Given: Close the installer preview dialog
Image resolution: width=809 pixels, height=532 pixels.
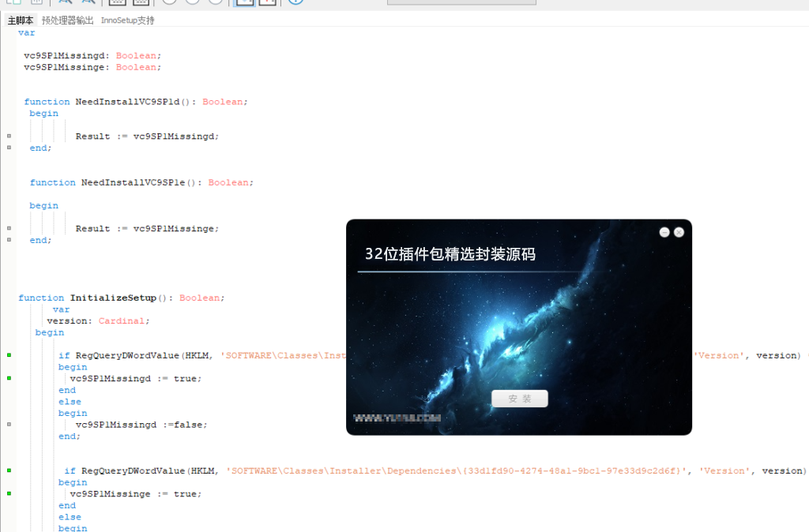Looking at the screenshot, I should [x=679, y=232].
